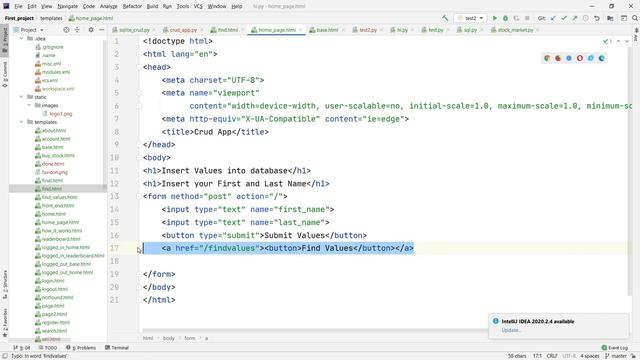
Task: Collapse the images folder
Action: pos(29,105)
